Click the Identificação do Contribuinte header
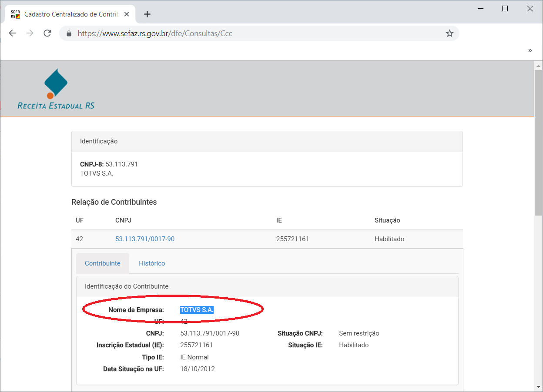Viewport: 543px width, 392px height. point(267,286)
